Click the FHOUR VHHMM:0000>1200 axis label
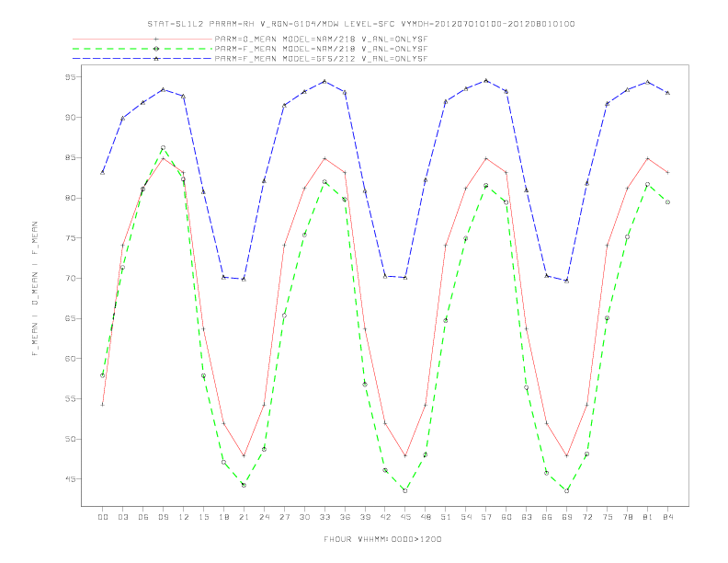This screenshot has width=728, height=563. 382,539
